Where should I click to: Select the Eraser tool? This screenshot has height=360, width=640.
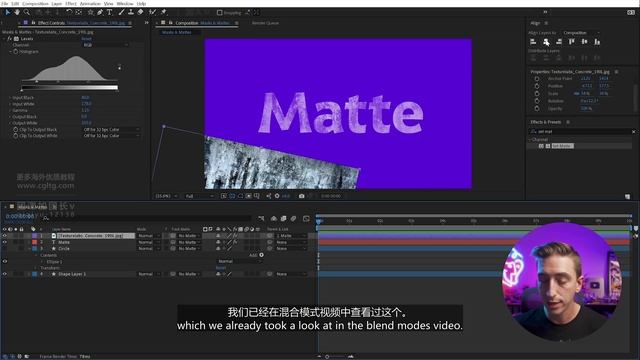tap(140, 13)
